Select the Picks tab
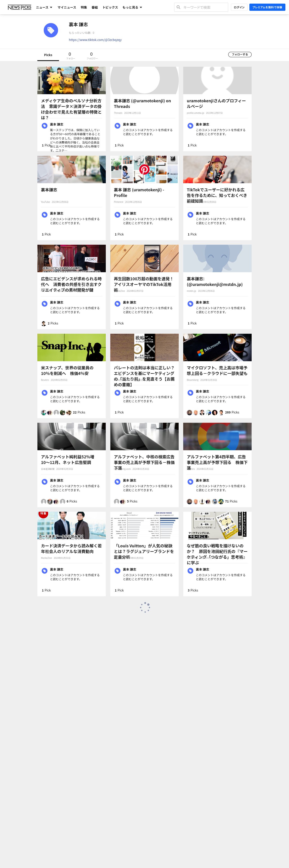The width and height of the screenshot is (289, 868). pos(48,55)
